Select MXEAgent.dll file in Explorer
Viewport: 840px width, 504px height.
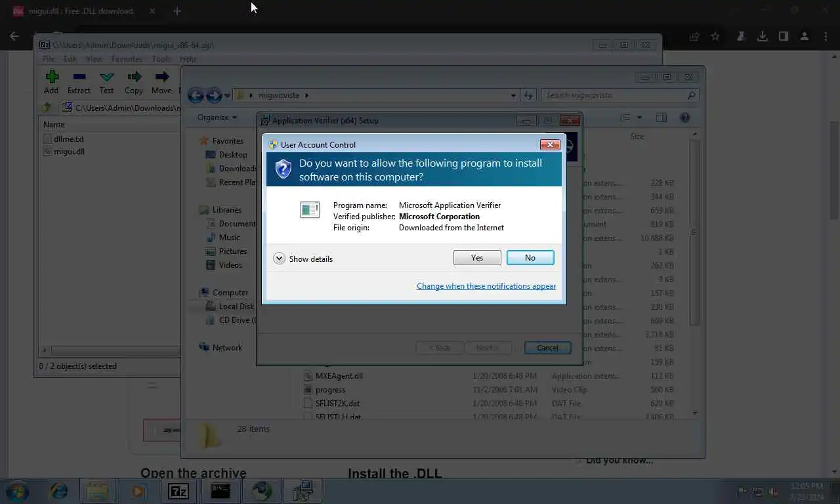click(339, 376)
